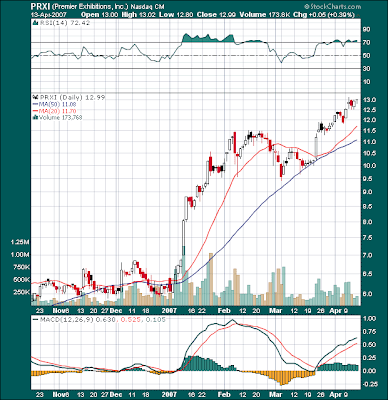Click the 90 level on the RSI axis
The height and width of the screenshot is (400, 388).
(x=366, y=29)
